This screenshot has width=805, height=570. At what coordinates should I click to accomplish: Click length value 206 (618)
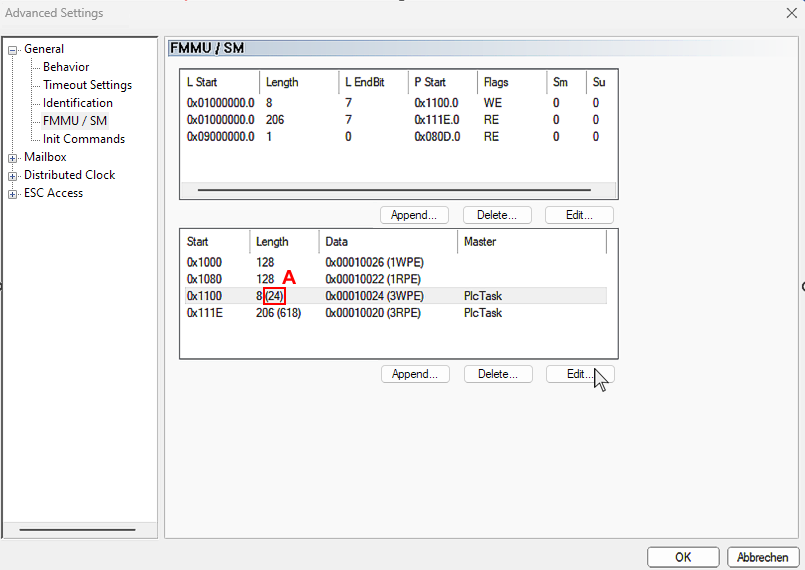(278, 313)
